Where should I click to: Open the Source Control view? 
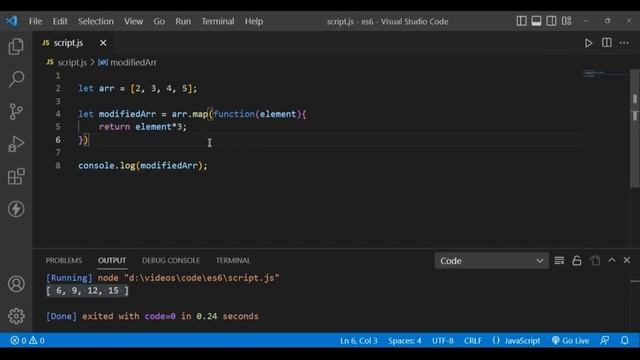(x=16, y=111)
